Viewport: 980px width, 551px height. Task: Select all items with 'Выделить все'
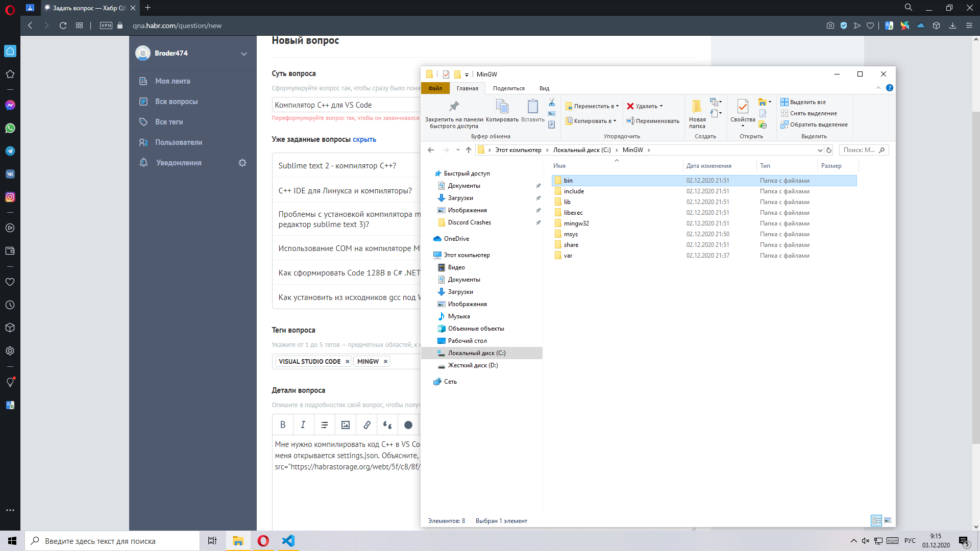coord(803,102)
